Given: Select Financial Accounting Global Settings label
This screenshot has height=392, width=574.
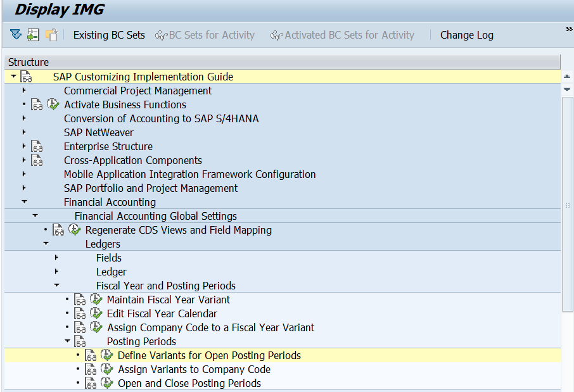Looking at the screenshot, I should point(156,216).
